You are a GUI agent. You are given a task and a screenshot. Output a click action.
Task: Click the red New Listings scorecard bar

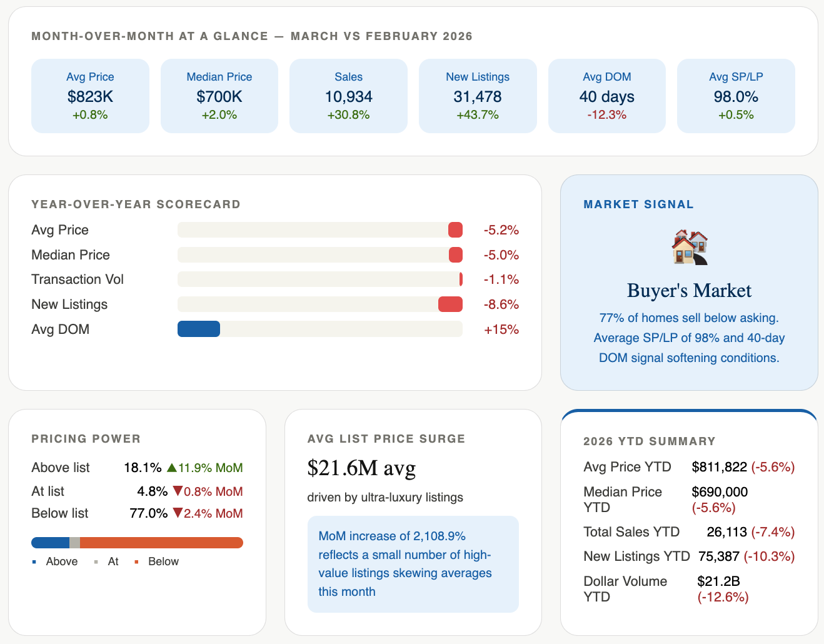(x=450, y=304)
